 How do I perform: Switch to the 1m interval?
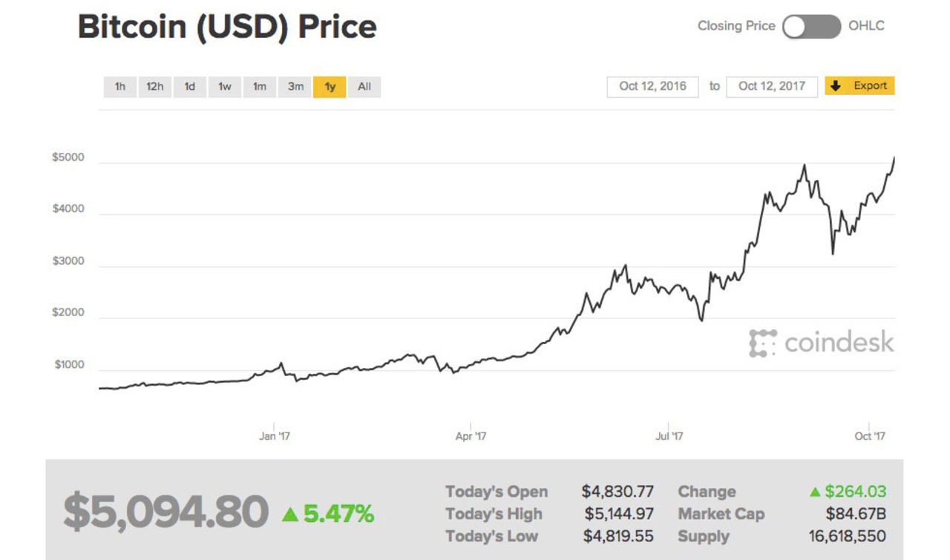260,87
